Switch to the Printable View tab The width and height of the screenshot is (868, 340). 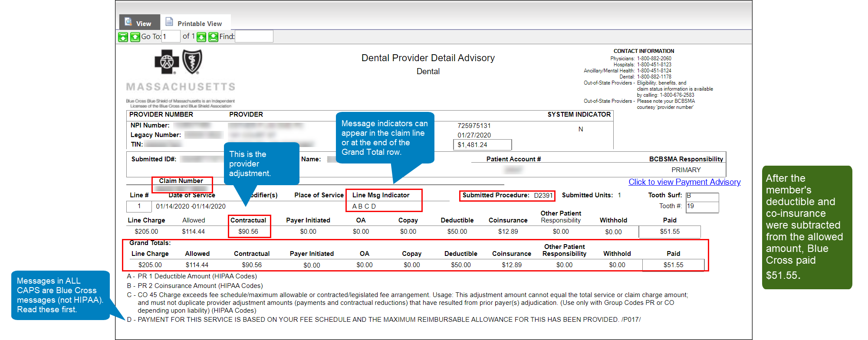pyautogui.click(x=195, y=22)
